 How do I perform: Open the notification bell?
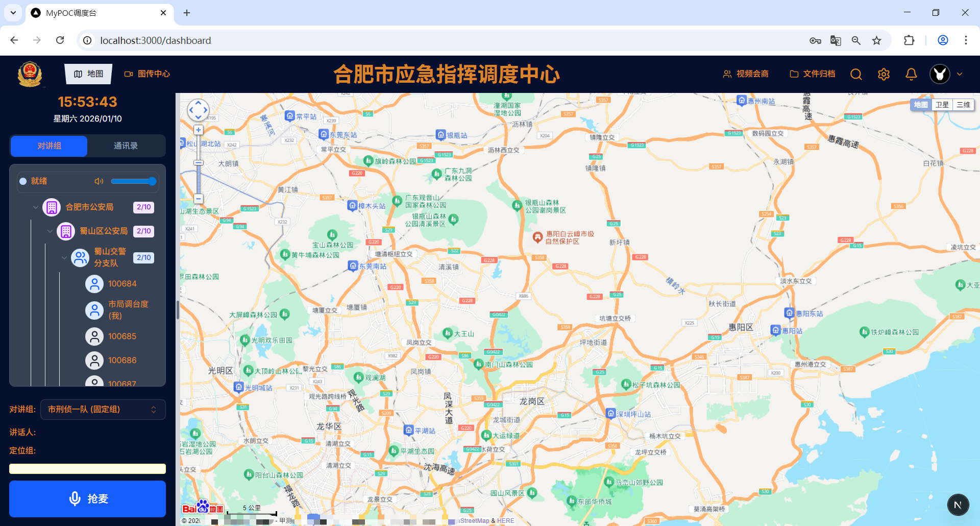[x=911, y=74]
